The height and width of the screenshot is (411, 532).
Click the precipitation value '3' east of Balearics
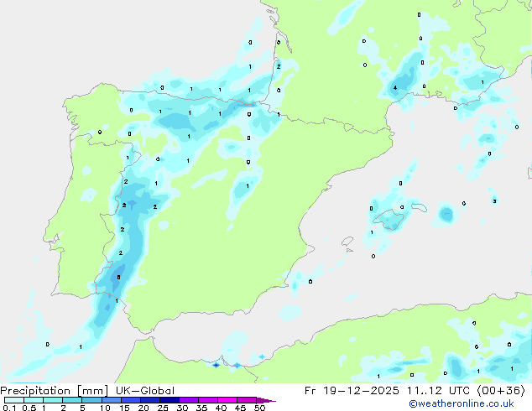[494, 201]
